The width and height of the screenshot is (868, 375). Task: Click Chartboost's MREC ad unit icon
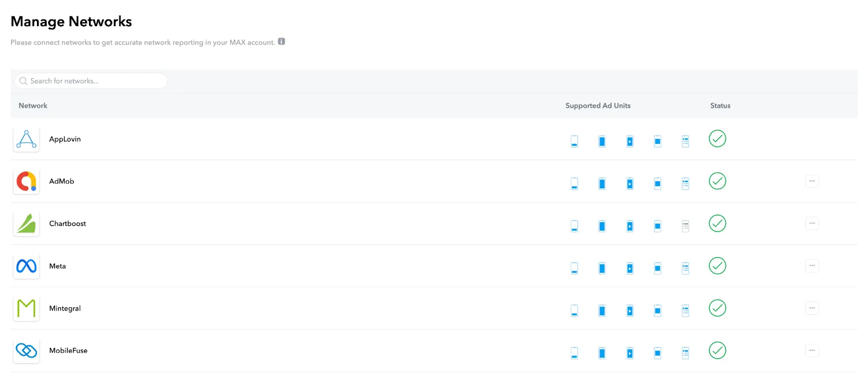[657, 226]
